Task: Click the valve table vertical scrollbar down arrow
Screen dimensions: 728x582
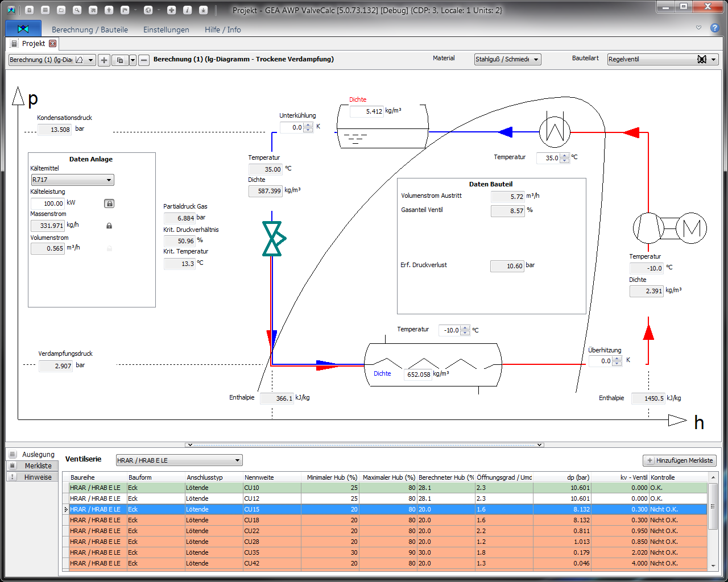Action: pyautogui.click(x=713, y=566)
